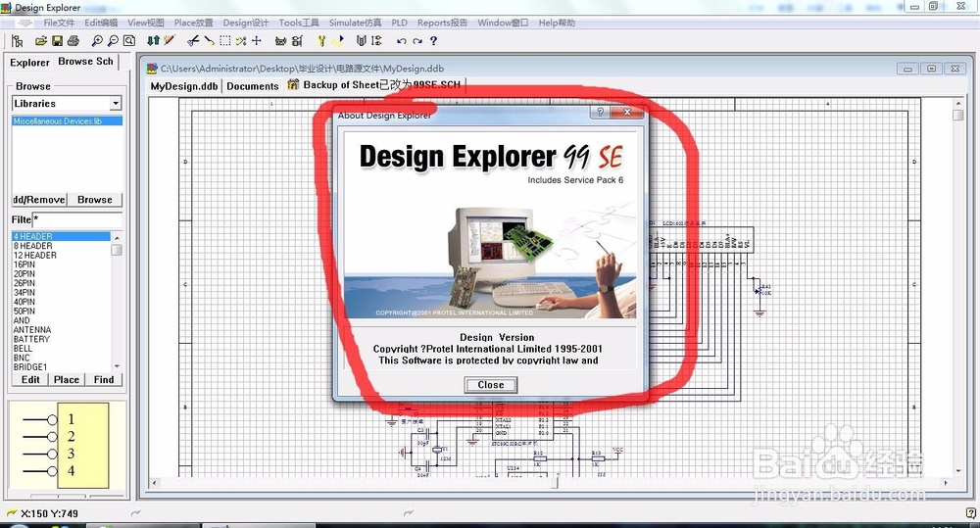
Task: Select ANTENNA in the component list
Action: [32, 330]
